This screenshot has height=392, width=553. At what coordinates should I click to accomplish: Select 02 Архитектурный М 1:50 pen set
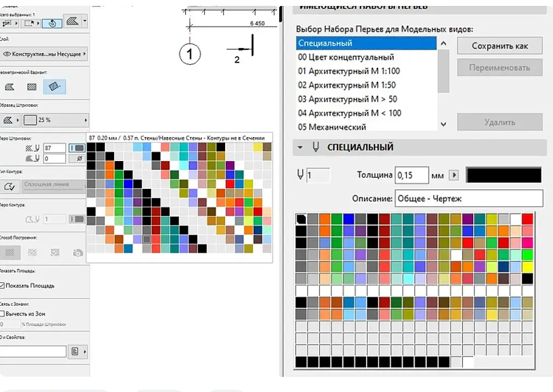click(x=366, y=85)
